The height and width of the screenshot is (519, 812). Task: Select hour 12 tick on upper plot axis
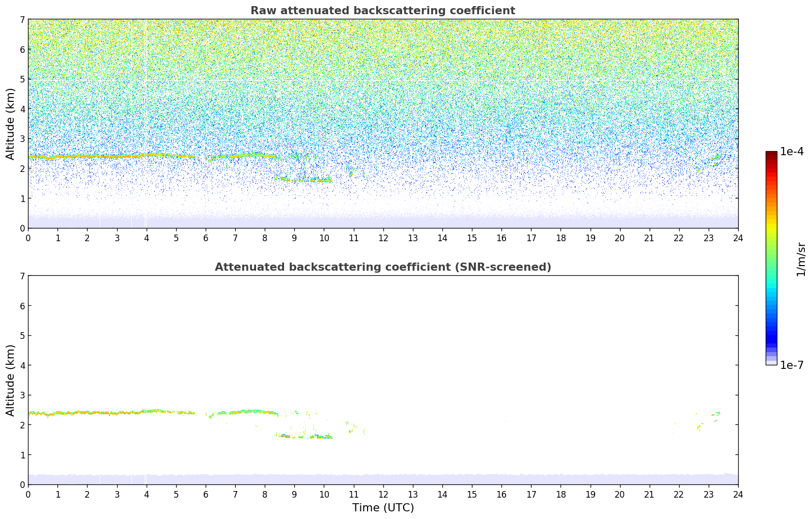pyautogui.click(x=383, y=238)
